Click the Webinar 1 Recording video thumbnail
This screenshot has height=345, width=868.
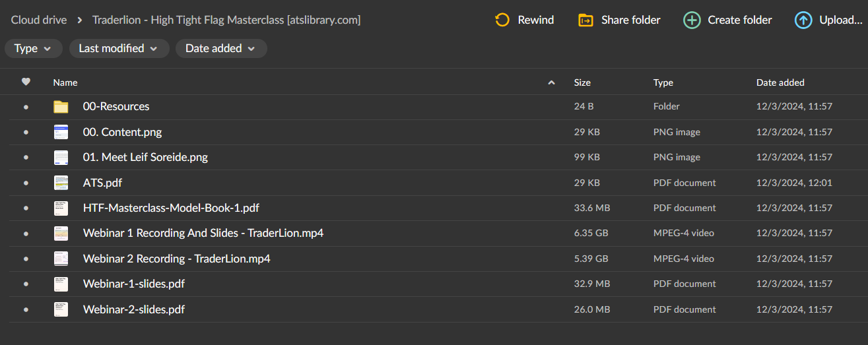(61, 234)
